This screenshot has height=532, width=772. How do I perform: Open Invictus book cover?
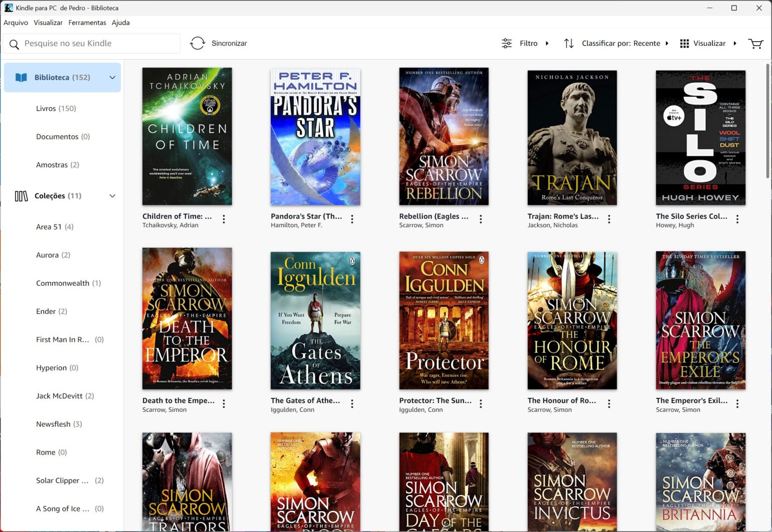[572, 482]
